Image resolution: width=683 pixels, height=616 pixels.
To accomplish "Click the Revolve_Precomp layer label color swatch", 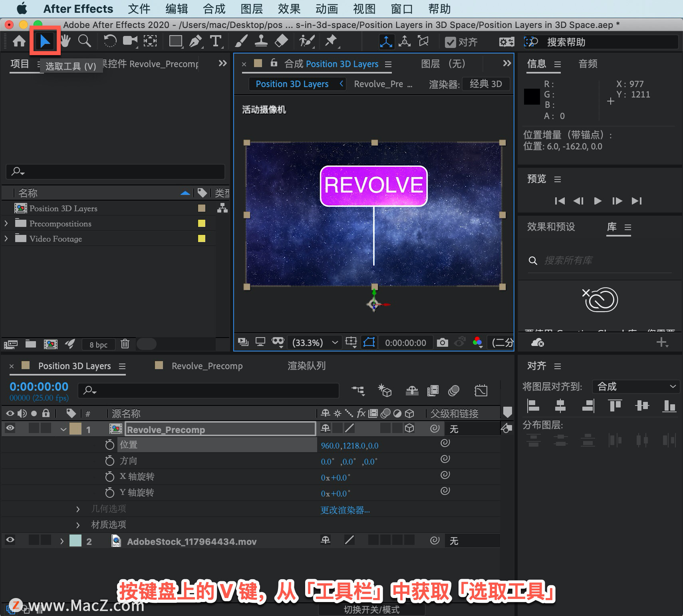I will click(75, 429).
